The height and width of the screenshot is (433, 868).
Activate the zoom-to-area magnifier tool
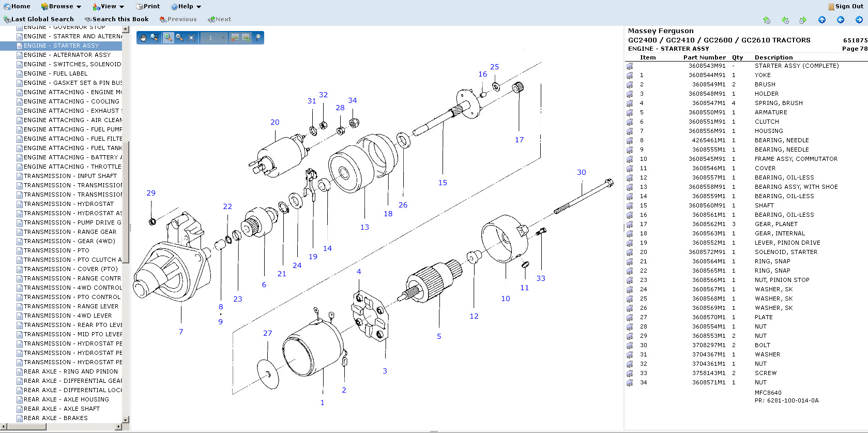coord(154,38)
